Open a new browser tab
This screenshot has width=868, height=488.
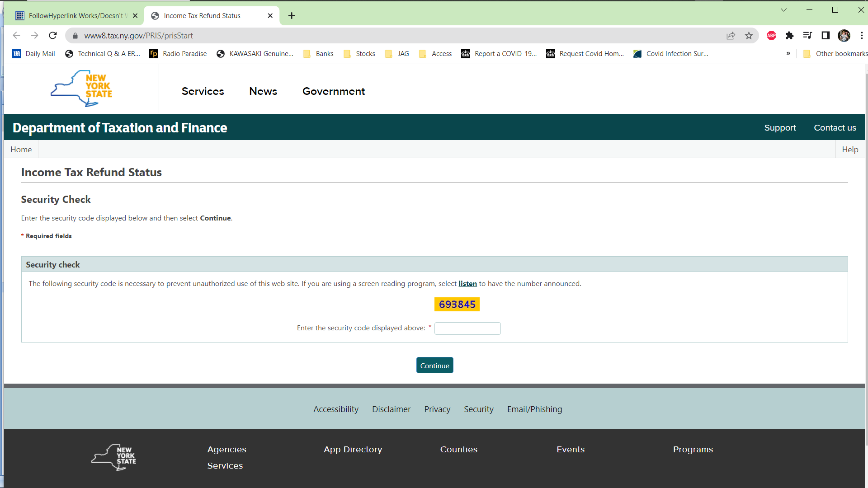[292, 16]
